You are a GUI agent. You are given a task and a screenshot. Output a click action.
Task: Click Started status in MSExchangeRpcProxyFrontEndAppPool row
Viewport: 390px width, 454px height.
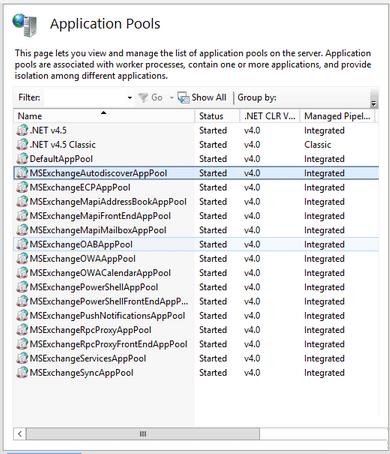click(x=213, y=344)
